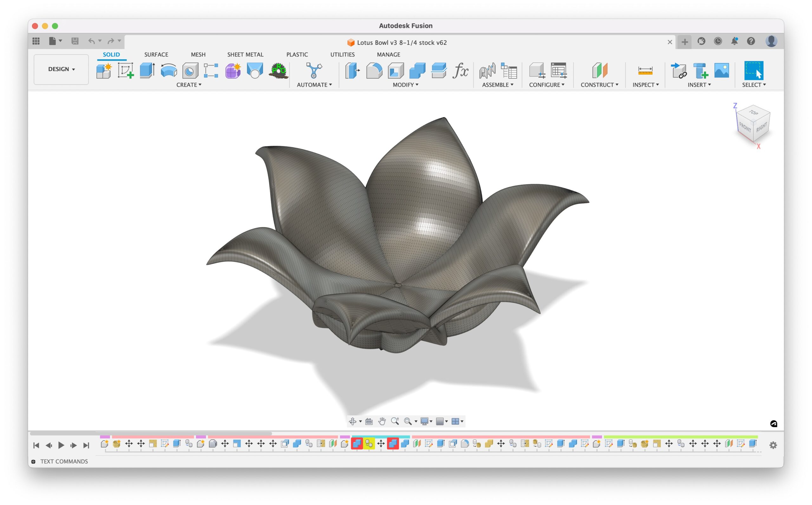The width and height of the screenshot is (812, 505).
Task: Expand the AUTOMATE menu
Action: point(314,85)
